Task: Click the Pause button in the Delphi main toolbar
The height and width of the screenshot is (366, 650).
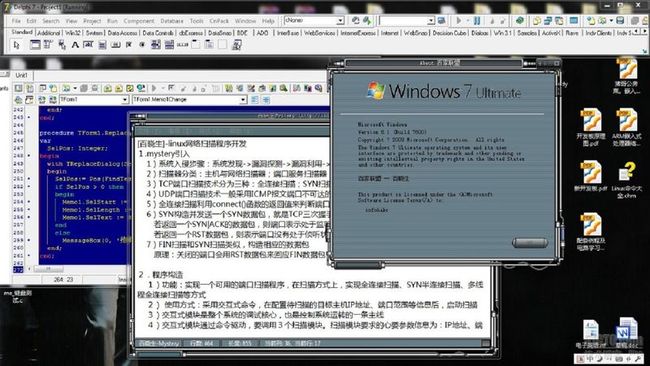Action: coord(477,20)
